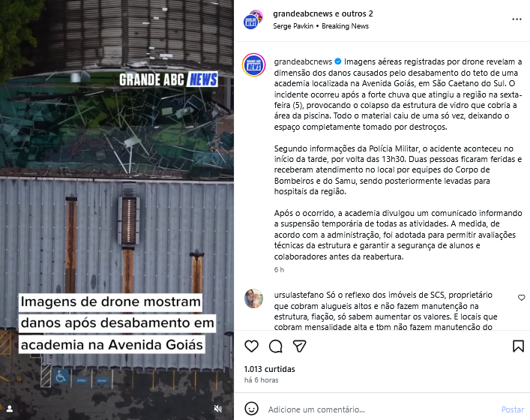Screen dimensions: 530x420
Task: Open emoji picker smiley icon
Action: (x=251, y=409)
